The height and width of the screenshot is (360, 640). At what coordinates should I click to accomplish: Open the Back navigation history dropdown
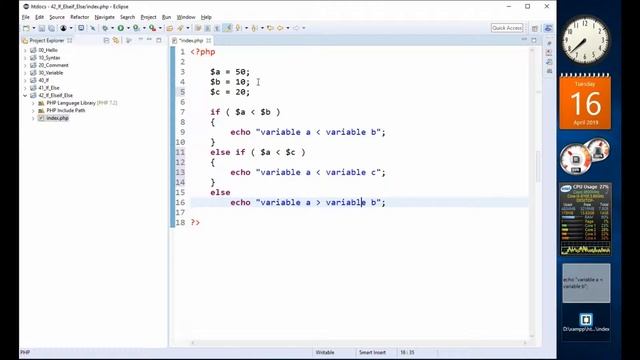[288, 28]
